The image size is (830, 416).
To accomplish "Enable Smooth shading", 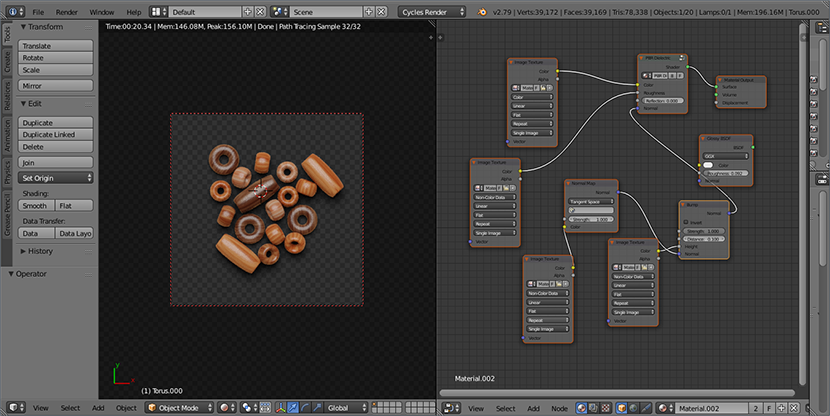I will point(35,205).
